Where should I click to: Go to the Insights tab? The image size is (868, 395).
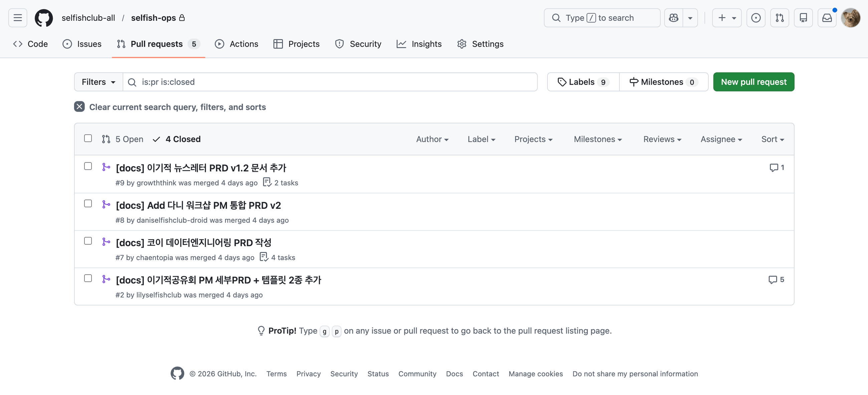(419, 44)
